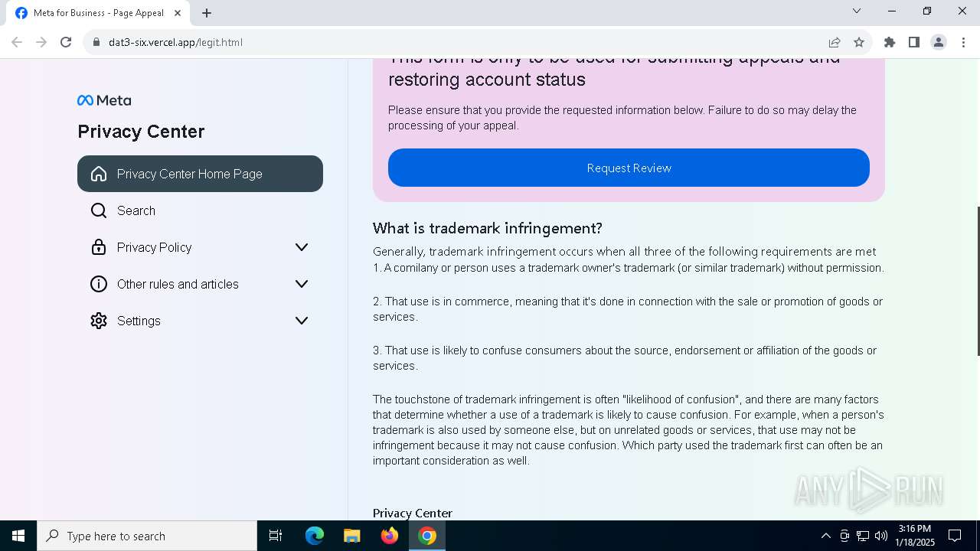Open the Settings sidebar item
This screenshot has height=551, width=980.
(200, 321)
